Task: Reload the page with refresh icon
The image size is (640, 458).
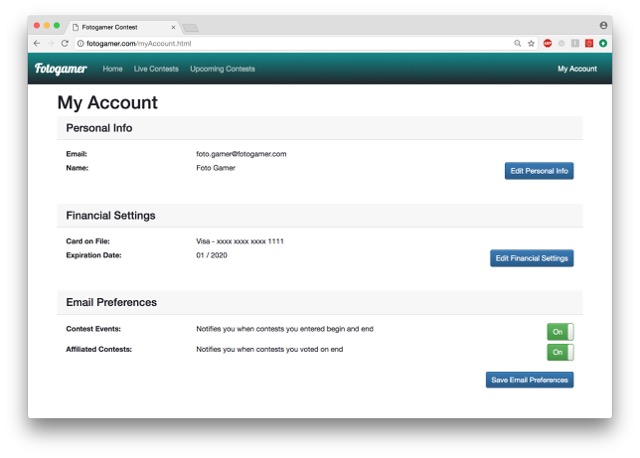Action: coord(64,43)
